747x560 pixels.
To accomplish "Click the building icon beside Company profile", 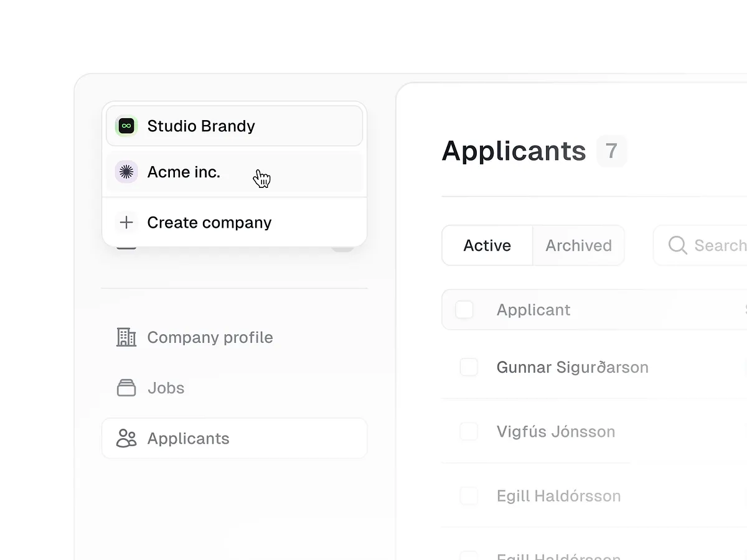I will (x=126, y=337).
